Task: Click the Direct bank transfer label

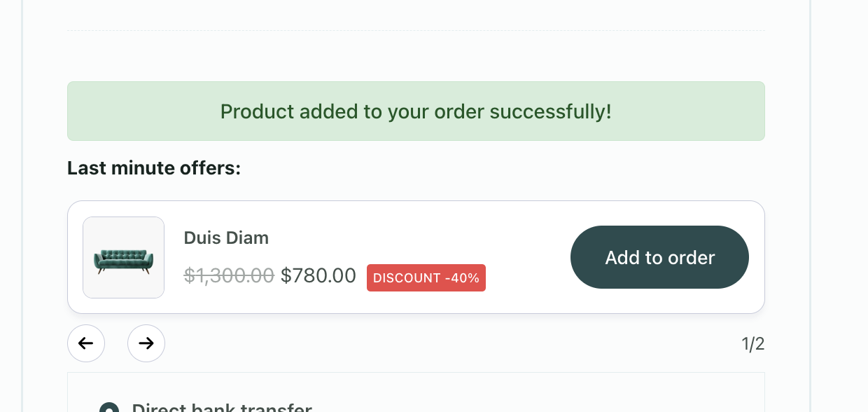Action: [x=221, y=408]
